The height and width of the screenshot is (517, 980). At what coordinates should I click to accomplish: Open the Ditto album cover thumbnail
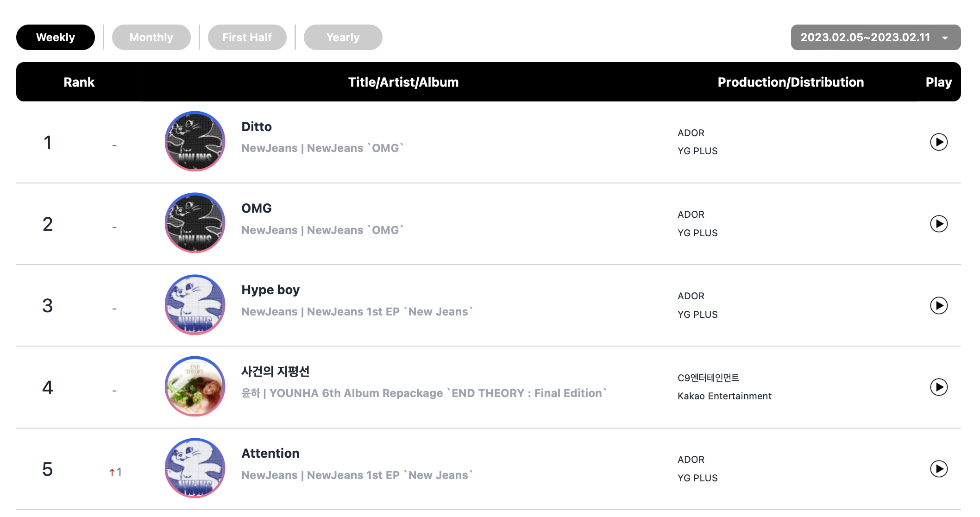[x=195, y=141]
